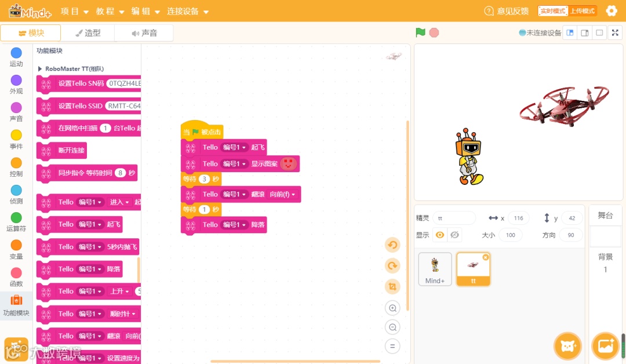Viewport: 626px width, 364px height.
Task: Switch to the 模块 blocks tab
Action: tap(31, 32)
